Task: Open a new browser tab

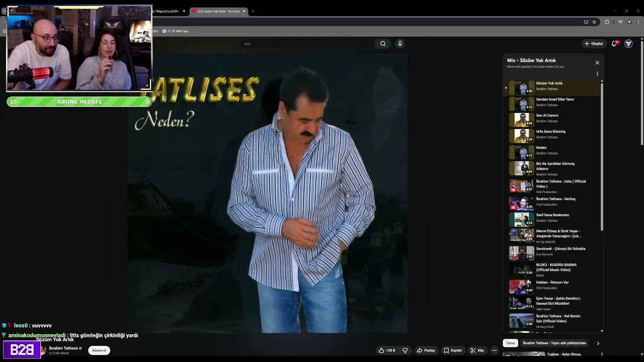Action: point(253,11)
